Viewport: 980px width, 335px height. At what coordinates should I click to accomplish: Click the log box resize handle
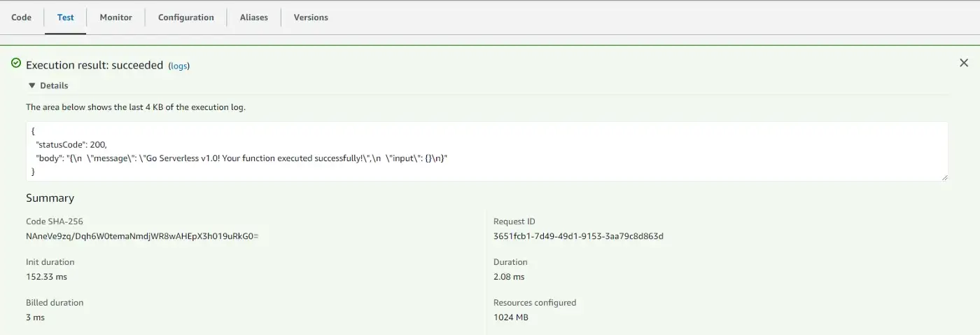(944, 177)
